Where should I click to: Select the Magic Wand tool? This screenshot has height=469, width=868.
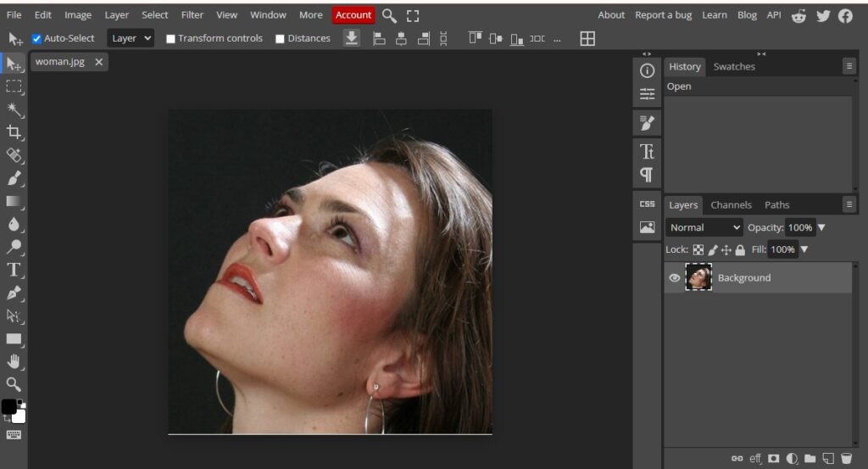pos(14,109)
